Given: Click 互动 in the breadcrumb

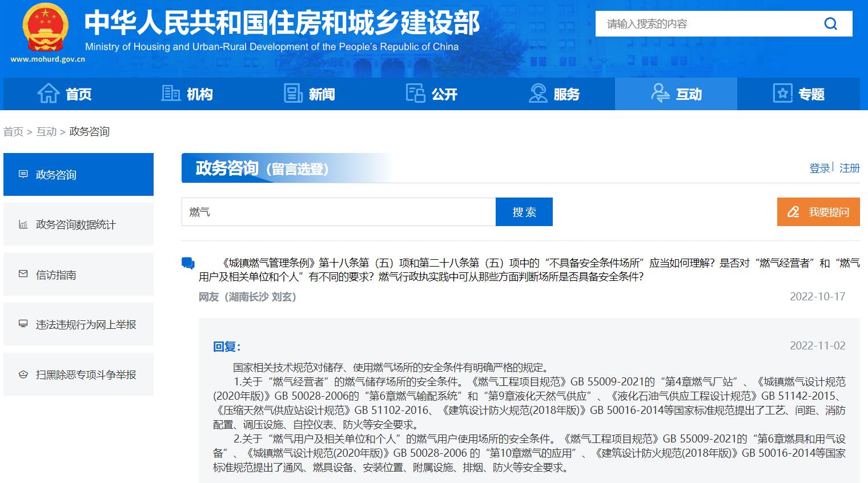Looking at the screenshot, I should tap(47, 132).
